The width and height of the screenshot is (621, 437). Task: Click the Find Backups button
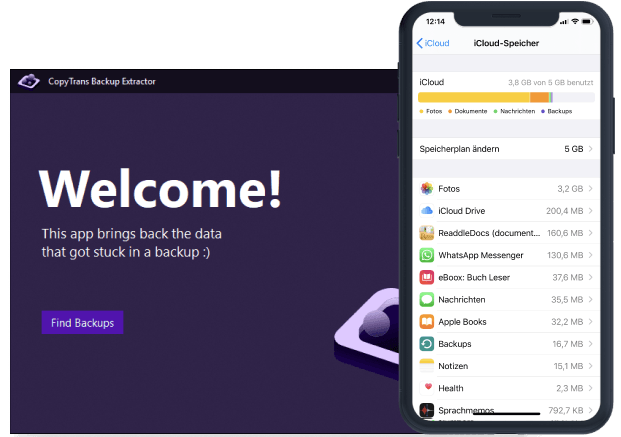click(82, 323)
